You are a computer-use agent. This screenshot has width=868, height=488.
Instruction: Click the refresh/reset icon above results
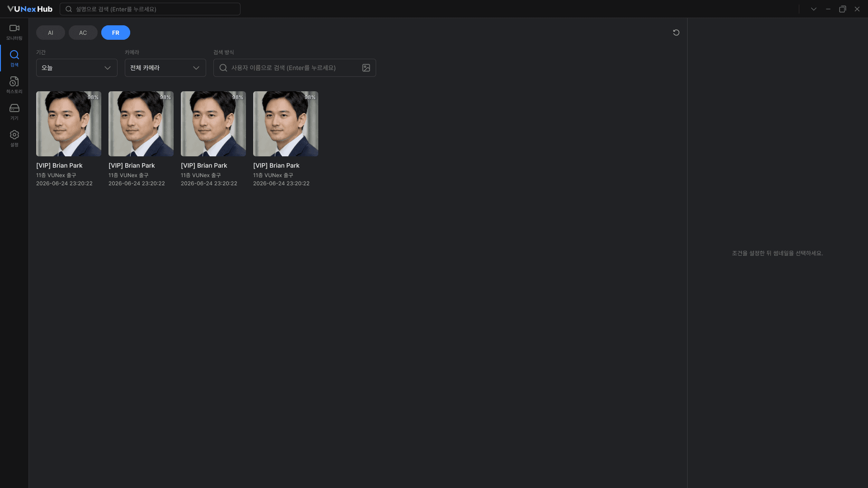[x=676, y=33]
